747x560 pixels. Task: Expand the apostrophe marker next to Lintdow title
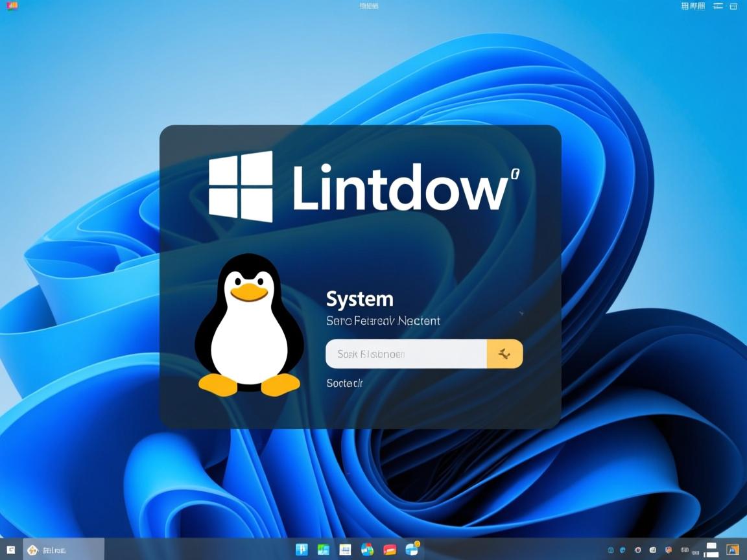click(x=516, y=174)
